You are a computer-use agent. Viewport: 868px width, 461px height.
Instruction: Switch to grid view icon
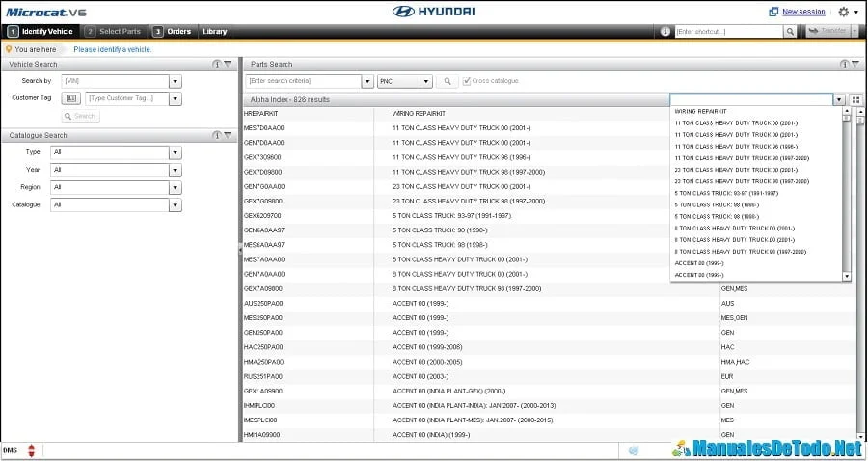click(855, 99)
